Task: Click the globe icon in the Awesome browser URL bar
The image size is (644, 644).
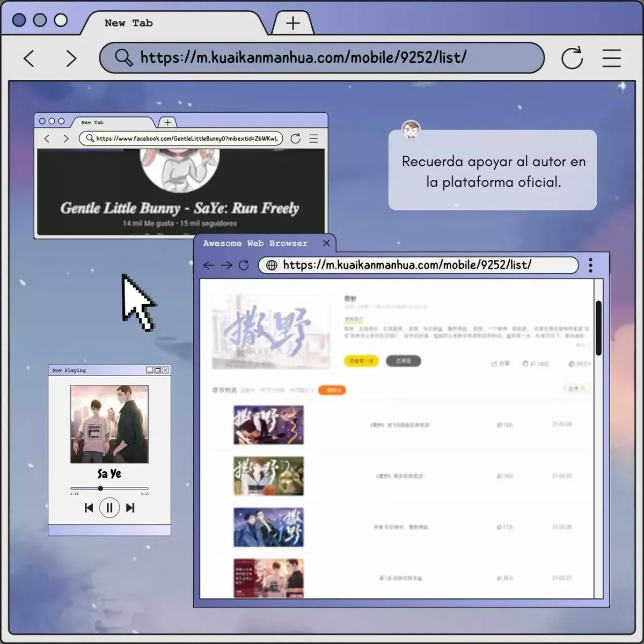Action: (272, 265)
